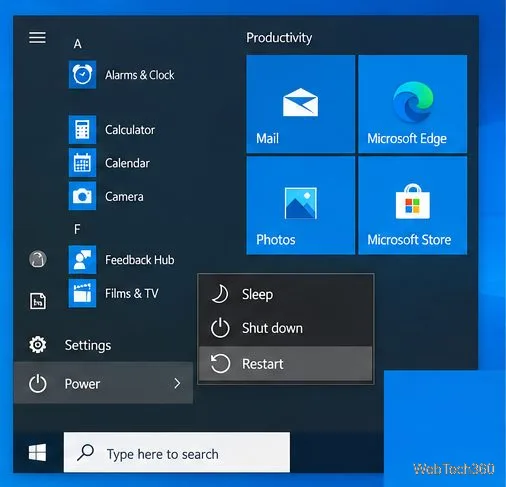Click the Calendar text label
506x487 pixels.
click(127, 163)
